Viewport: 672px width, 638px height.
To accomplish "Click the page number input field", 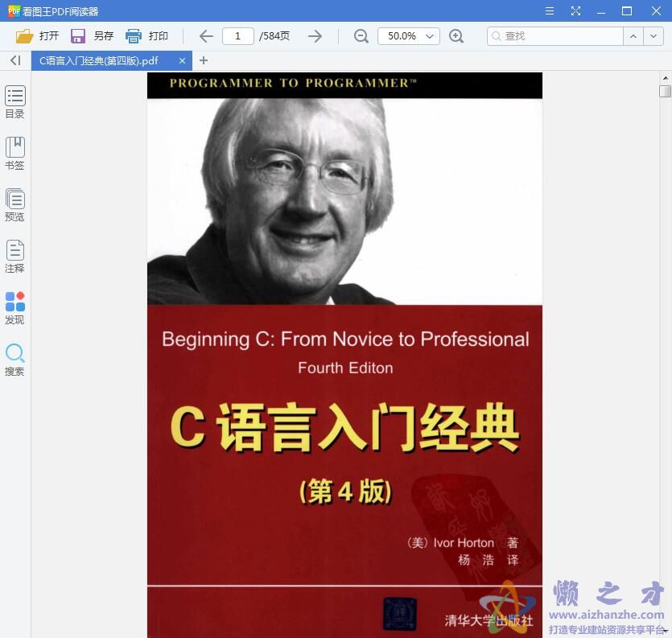I will pyautogui.click(x=238, y=36).
